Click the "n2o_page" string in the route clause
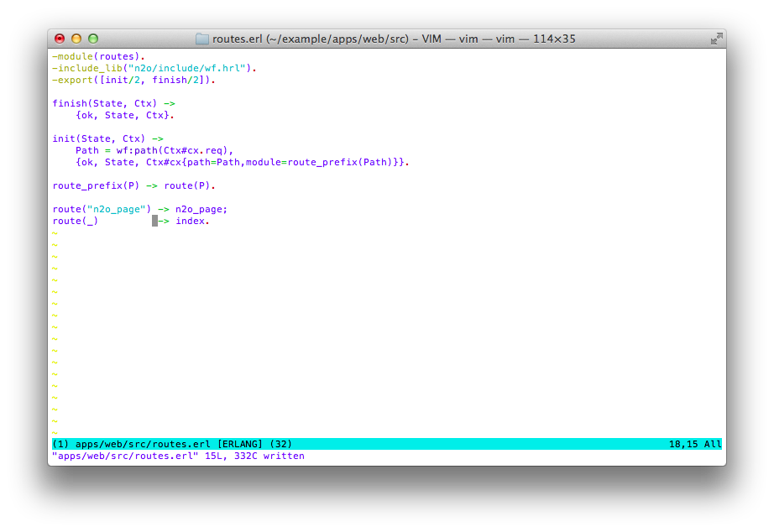This screenshot has width=774, height=532. pos(116,209)
